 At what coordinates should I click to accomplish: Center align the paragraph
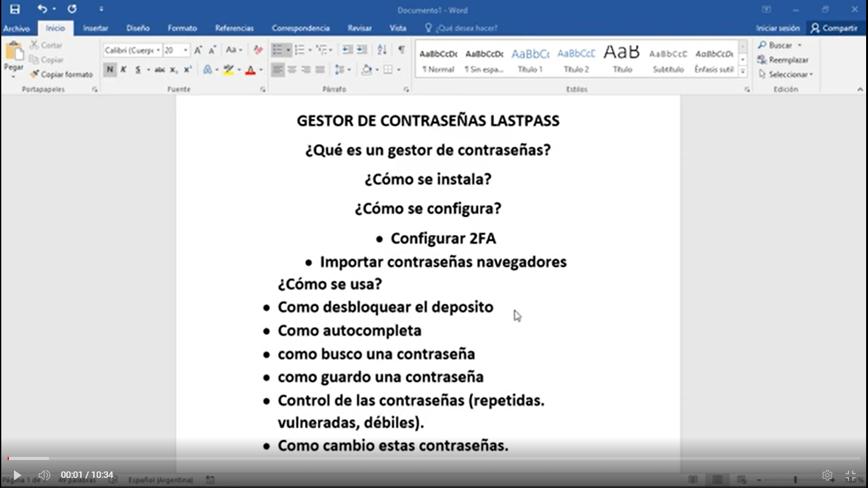coord(292,70)
